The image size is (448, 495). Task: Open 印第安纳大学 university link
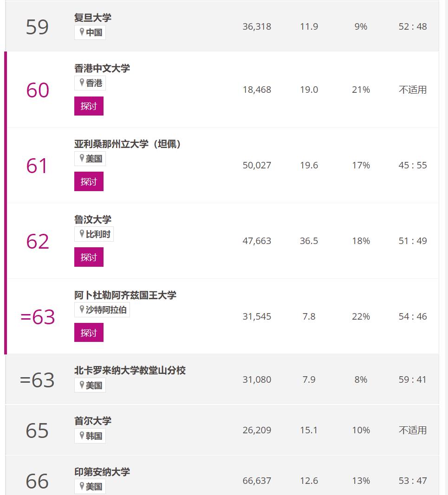click(x=102, y=472)
